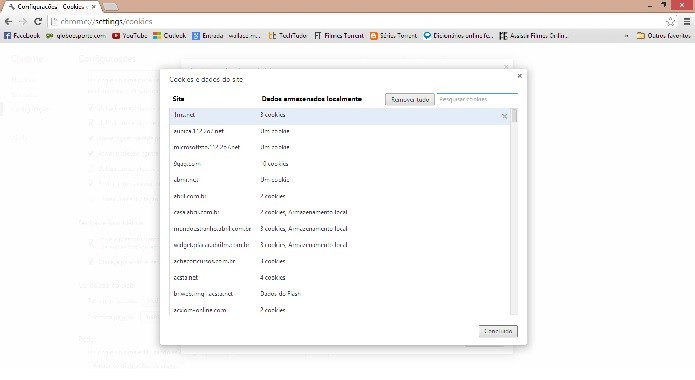Select the acesta.net row with 4 cookies
The image size is (695, 380).
[x=340, y=278]
